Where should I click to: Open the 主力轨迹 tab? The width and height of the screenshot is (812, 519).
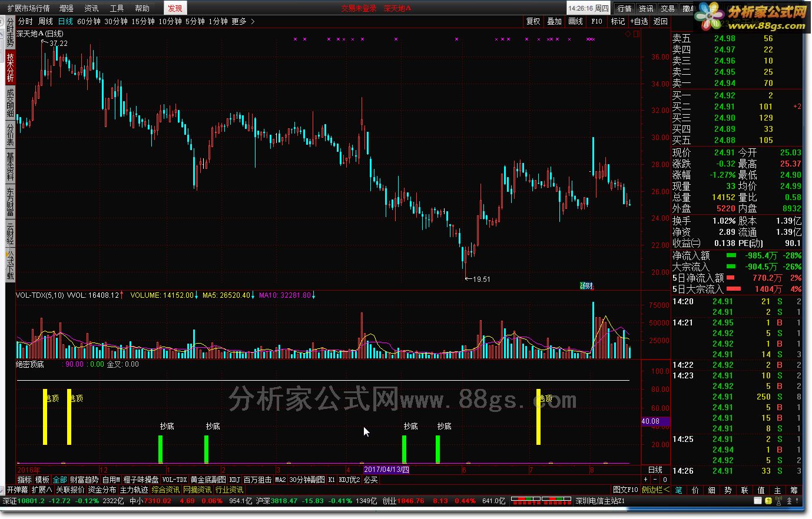pos(134,490)
